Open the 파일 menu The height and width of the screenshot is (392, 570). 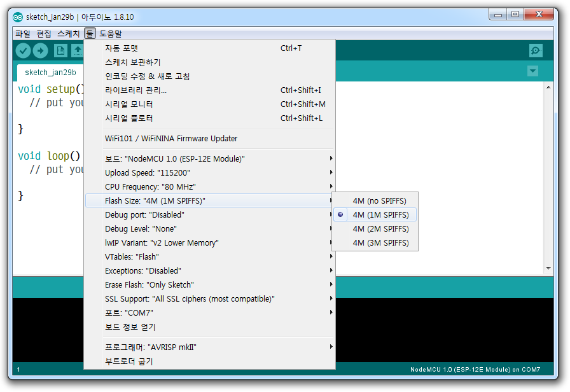(x=22, y=34)
